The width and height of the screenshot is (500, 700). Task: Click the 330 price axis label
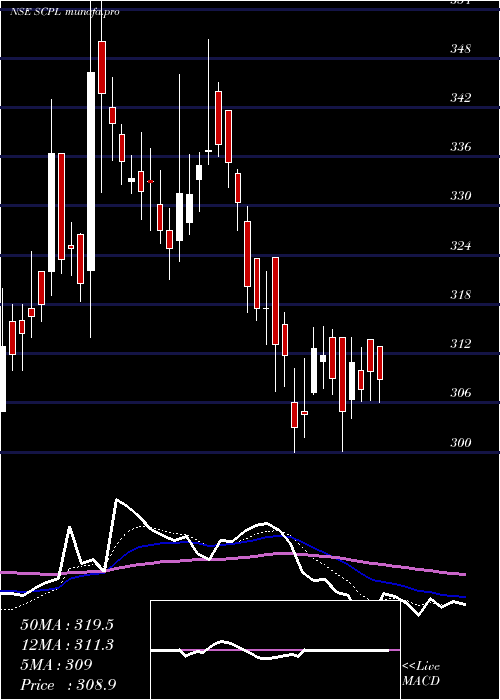click(x=460, y=196)
